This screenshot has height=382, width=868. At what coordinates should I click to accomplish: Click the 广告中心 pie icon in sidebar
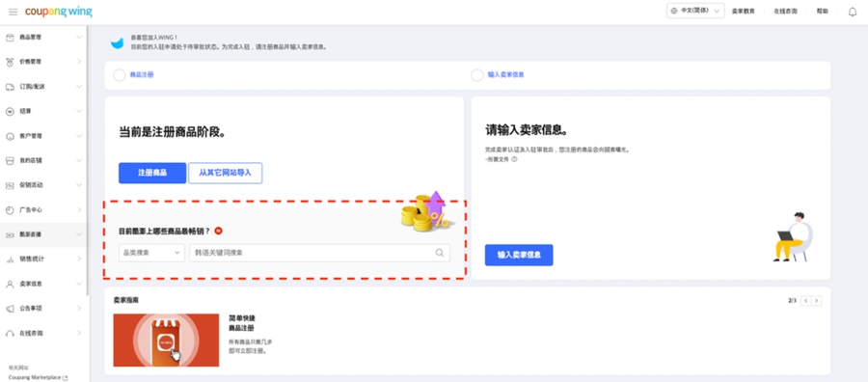(10, 210)
